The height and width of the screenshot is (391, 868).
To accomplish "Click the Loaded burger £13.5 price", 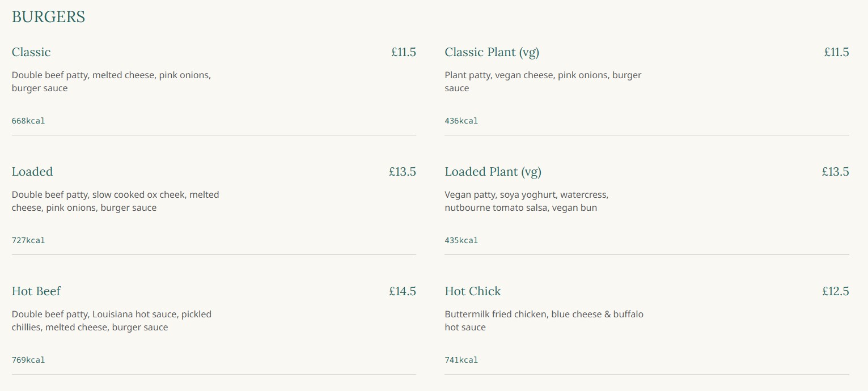I will (402, 172).
